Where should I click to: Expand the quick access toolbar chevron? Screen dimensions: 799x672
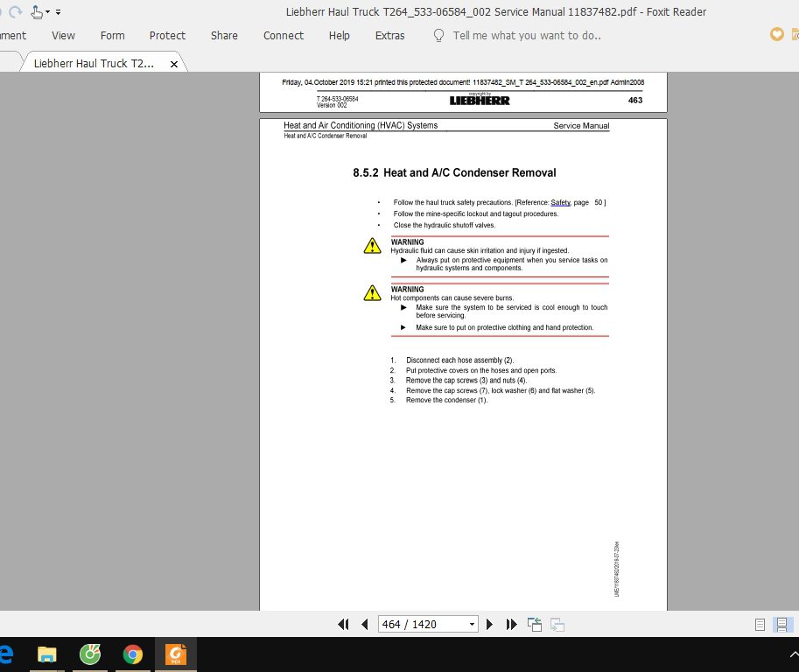tap(58, 12)
